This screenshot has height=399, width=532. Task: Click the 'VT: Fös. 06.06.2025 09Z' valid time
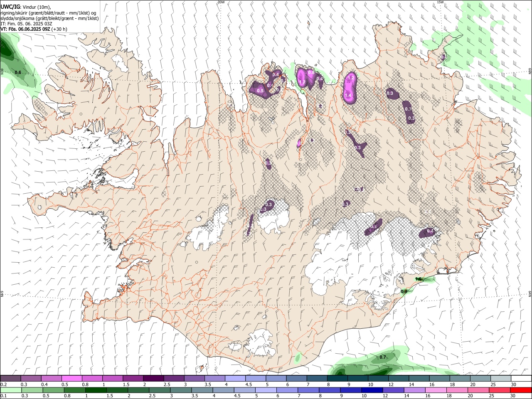pyautogui.click(x=26, y=29)
